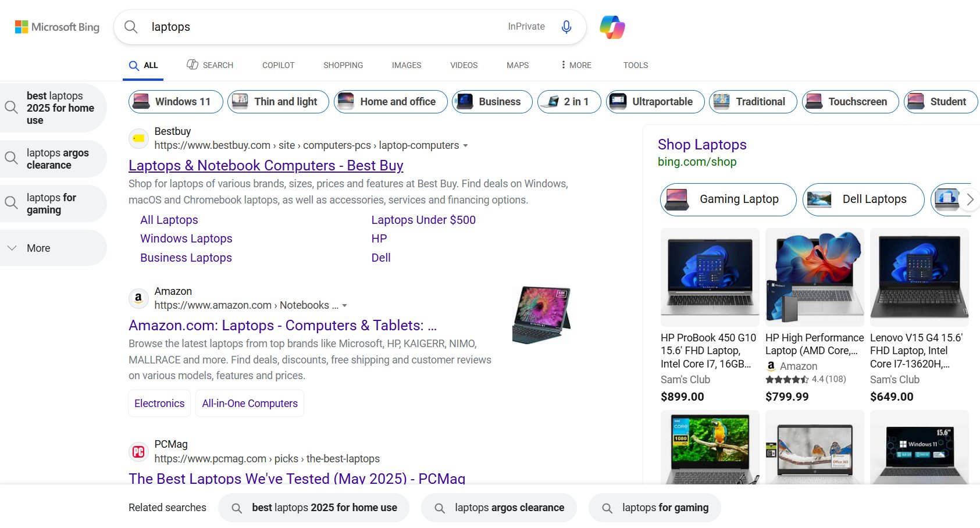Switch to the SHOPPING tab

point(343,65)
